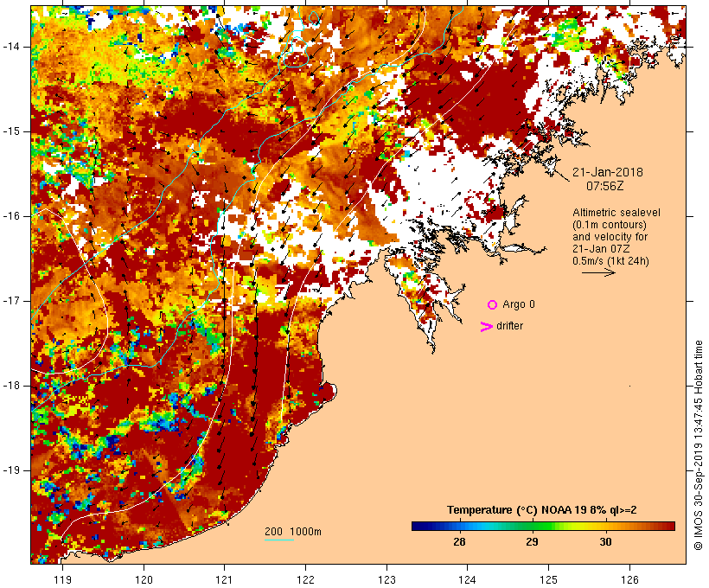The image size is (709, 588).
Task: Click the temperature color bar at 28
Action: tap(459, 526)
